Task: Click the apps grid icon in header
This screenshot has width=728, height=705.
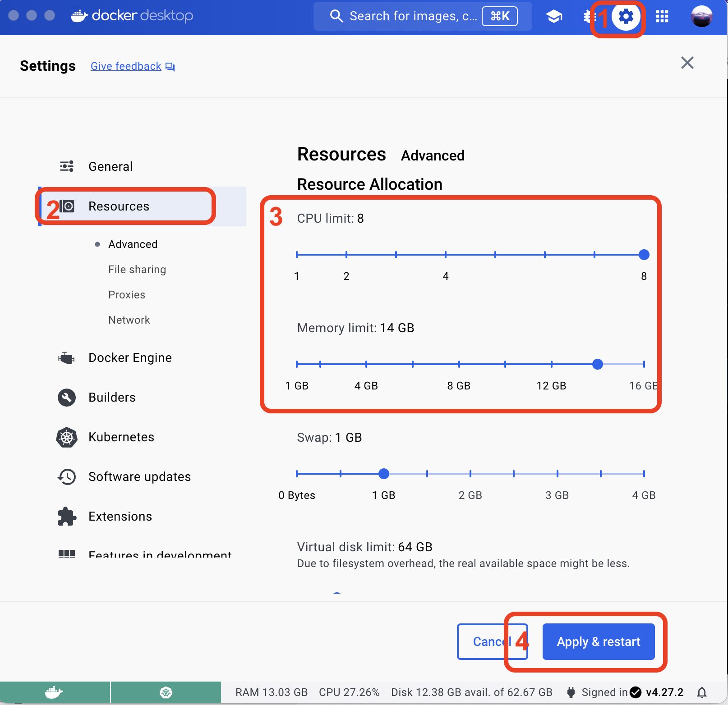Action: coord(662,17)
